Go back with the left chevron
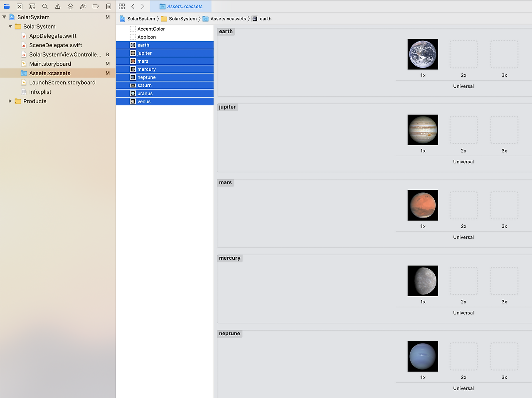 [133, 6]
